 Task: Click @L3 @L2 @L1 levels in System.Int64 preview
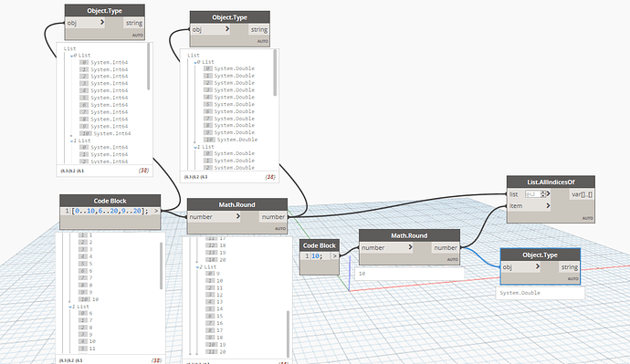coord(72,171)
